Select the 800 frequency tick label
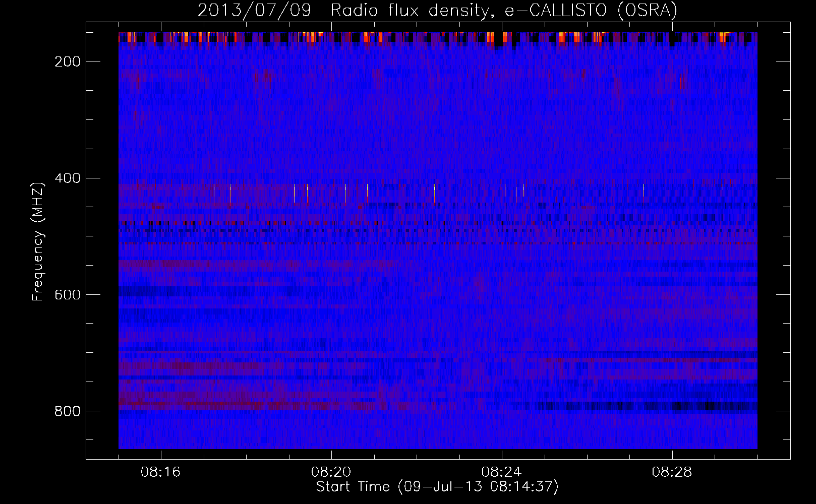This screenshot has width=816, height=504. click(x=68, y=411)
